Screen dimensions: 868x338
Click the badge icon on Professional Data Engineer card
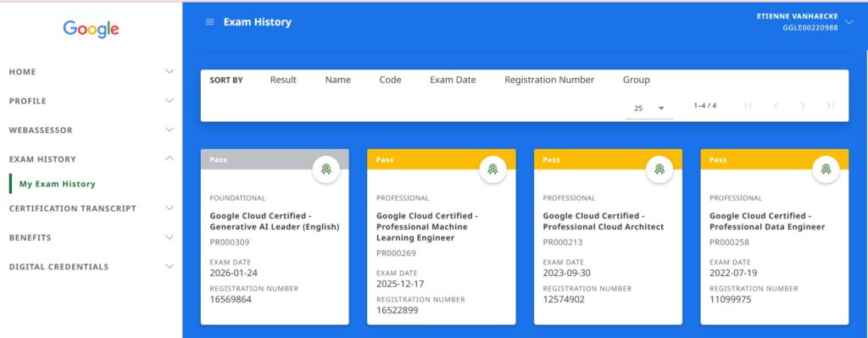click(826, 169)
